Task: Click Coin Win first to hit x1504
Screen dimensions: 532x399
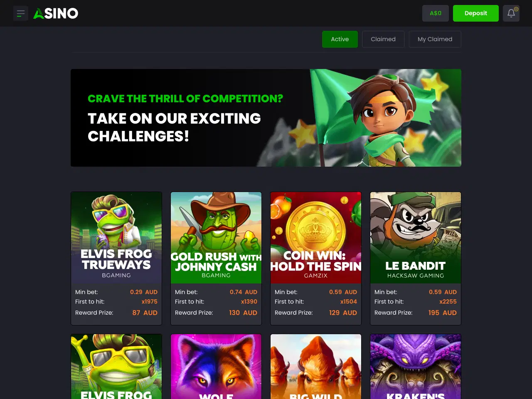Action: pyautogui.click(x=348, y=302)
